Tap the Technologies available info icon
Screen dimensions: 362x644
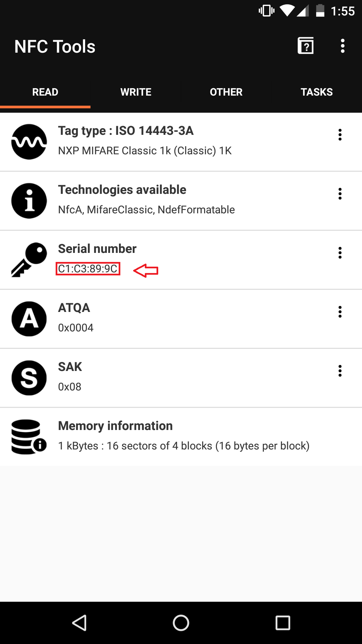click(29, 201)
